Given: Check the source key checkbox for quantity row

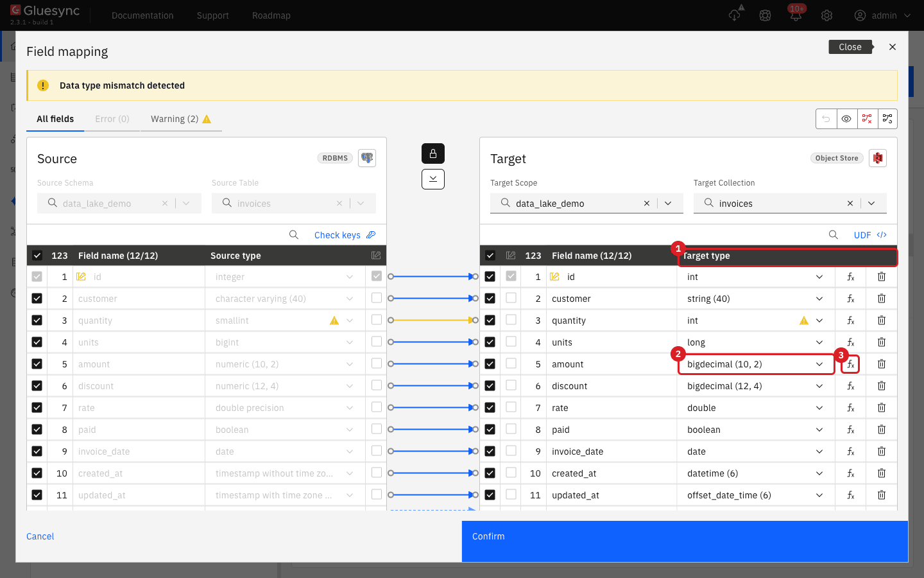Looking at the screenshot, I should tap(377, 320).
